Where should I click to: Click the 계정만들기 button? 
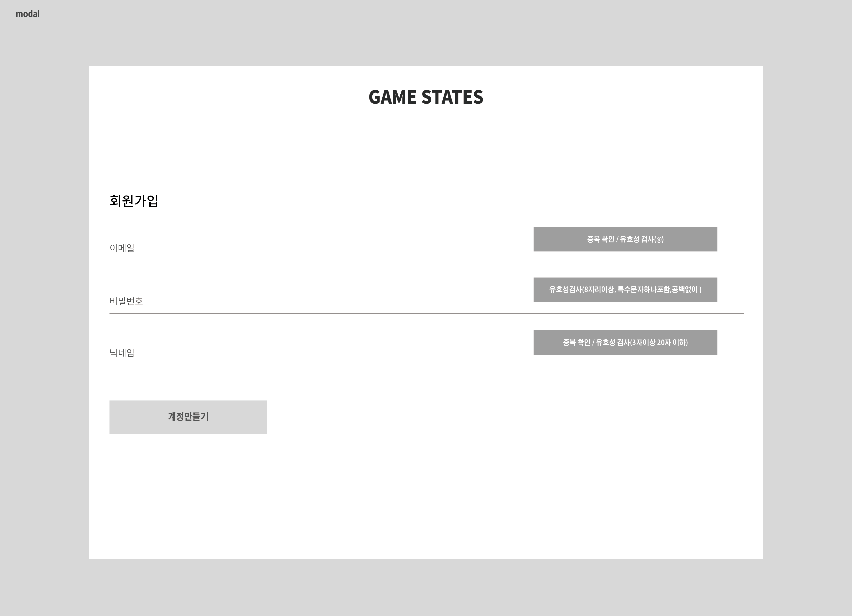tap(188, 417)
